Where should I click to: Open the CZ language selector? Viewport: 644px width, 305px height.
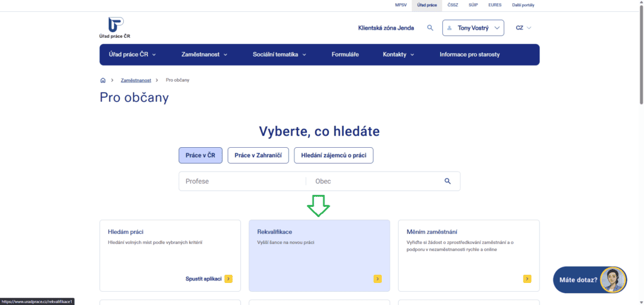pos(523,28)
